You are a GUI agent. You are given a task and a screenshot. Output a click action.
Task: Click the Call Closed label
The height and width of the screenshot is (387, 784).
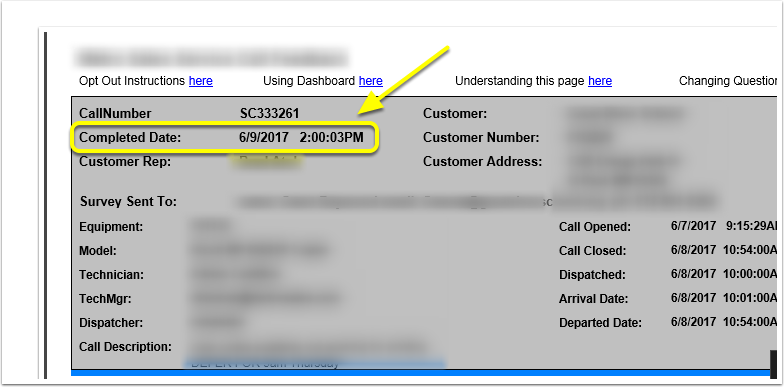pos(592,251)
